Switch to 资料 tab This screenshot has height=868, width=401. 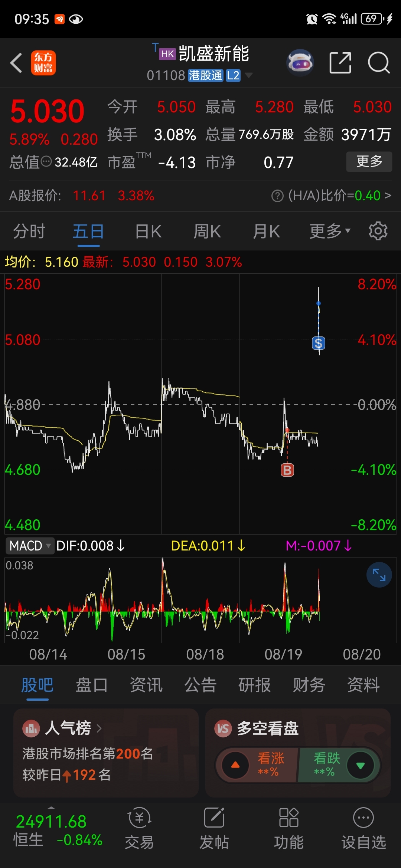pos(363,685)
